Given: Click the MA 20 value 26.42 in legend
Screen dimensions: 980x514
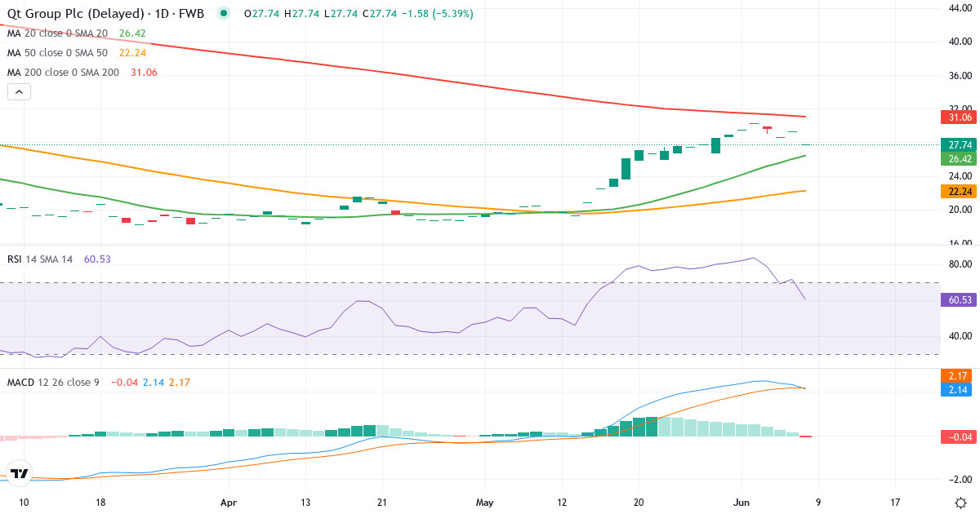Looking at the screenshot, I should tap(131, 33).
